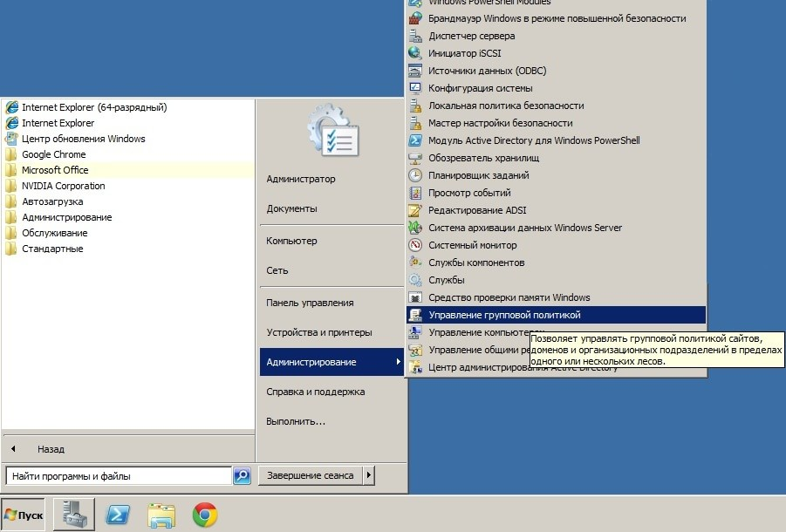Click the Обозреватель хранилищ icon

click(415, 158)
